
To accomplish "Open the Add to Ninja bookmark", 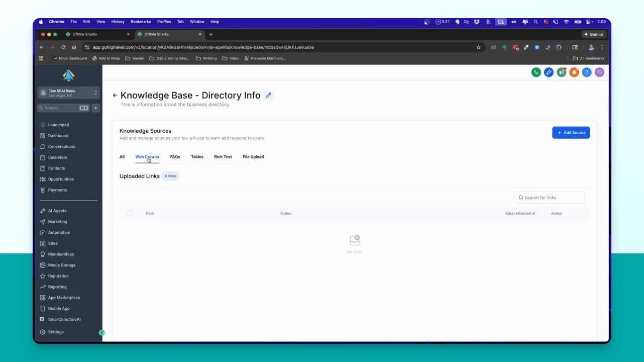I will (106, 58).
